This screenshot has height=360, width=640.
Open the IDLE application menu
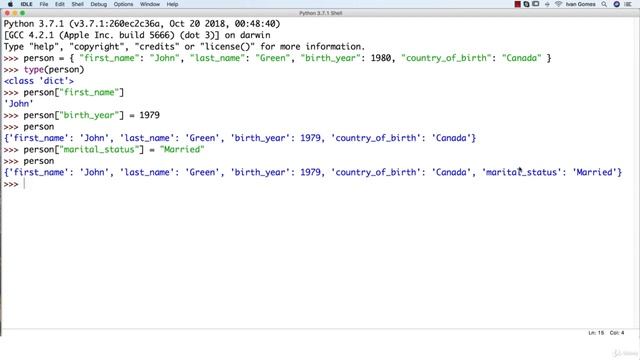click(26, 4)
